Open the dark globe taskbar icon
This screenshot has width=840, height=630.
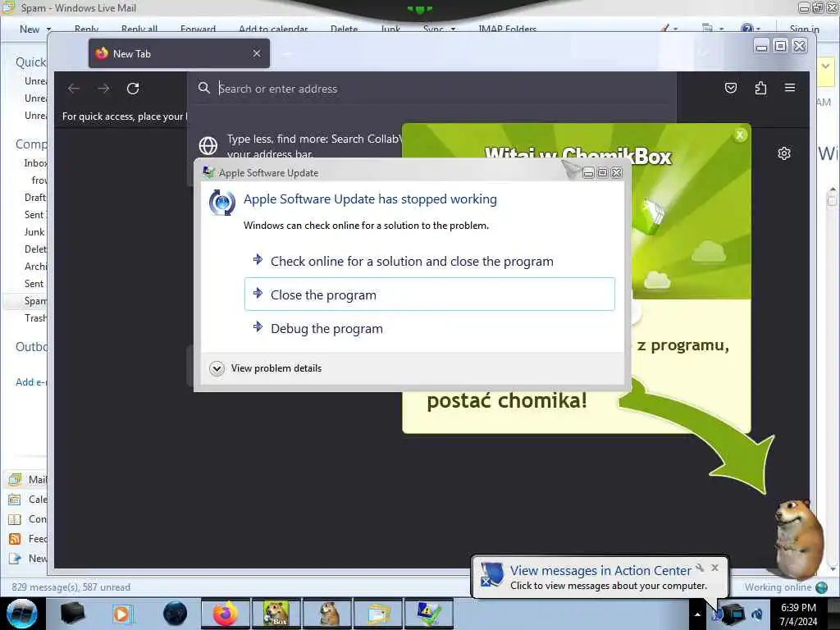point(175,614)
